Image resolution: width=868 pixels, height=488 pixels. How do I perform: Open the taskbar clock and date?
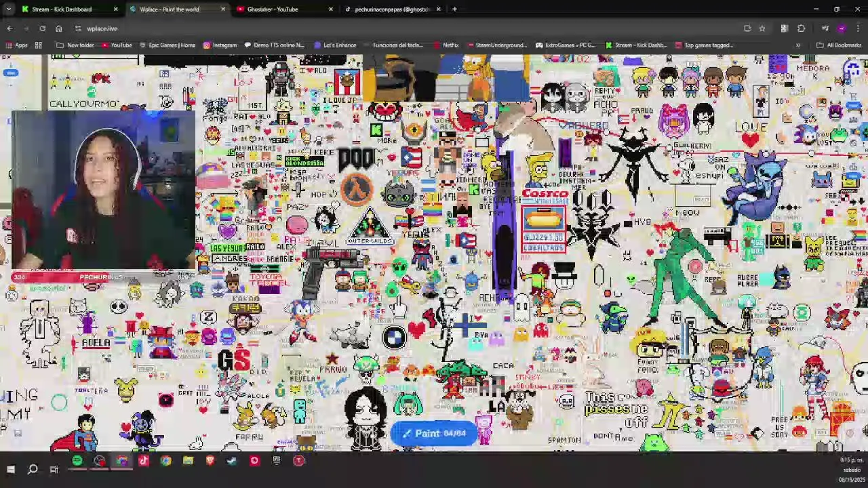pos(851,469)
